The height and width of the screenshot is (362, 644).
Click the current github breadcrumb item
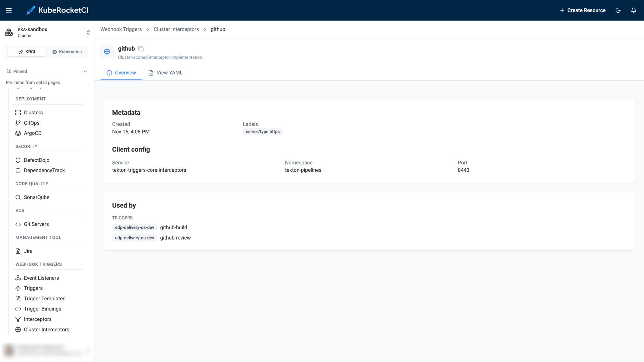218,29
